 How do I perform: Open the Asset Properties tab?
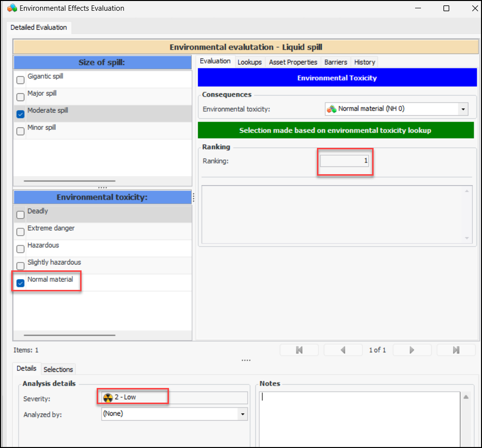click(293, 62)
